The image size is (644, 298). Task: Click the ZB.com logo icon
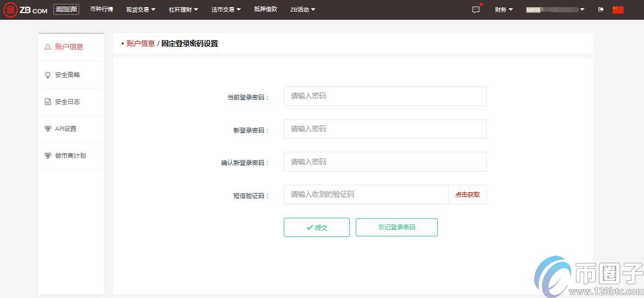pyautogui.click(x=10, y=9)
